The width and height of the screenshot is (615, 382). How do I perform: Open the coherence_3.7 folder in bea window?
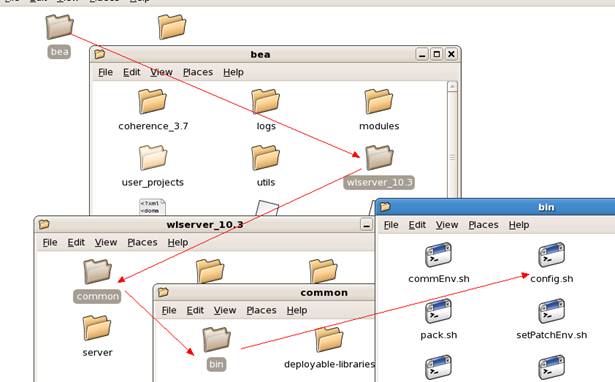click(x=152, y=101)
